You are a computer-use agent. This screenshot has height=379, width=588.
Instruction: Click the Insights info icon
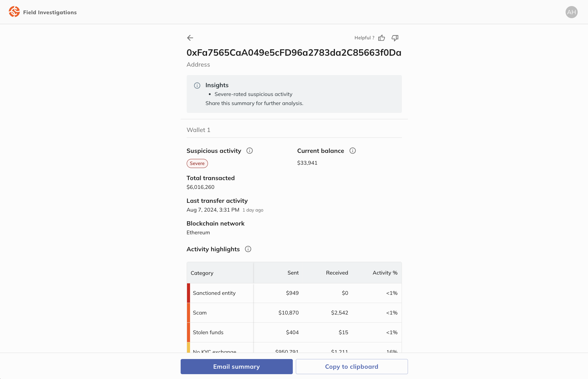(197, 85)
